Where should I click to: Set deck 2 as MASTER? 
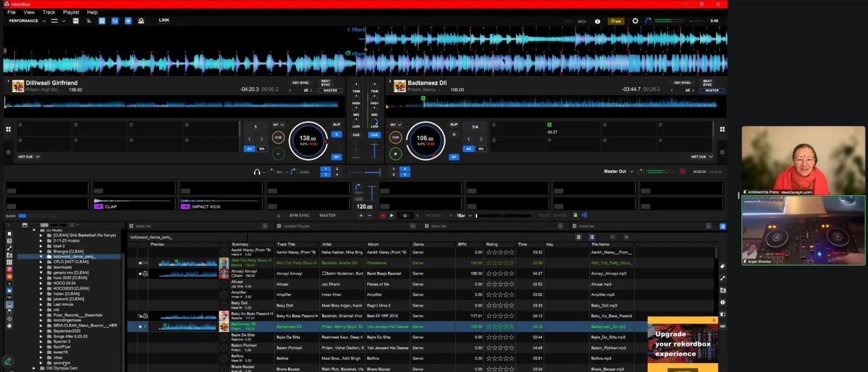click(x=712, y=91)
